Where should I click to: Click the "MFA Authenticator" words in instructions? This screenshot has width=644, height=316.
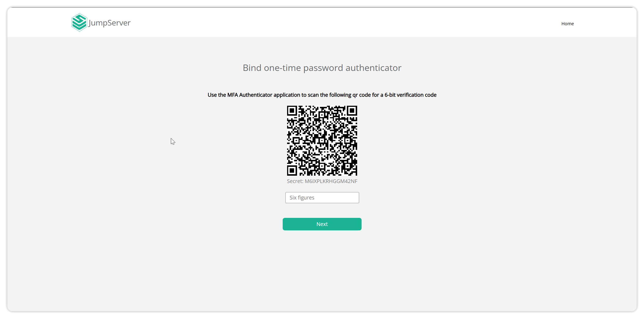tap(250, 95)
